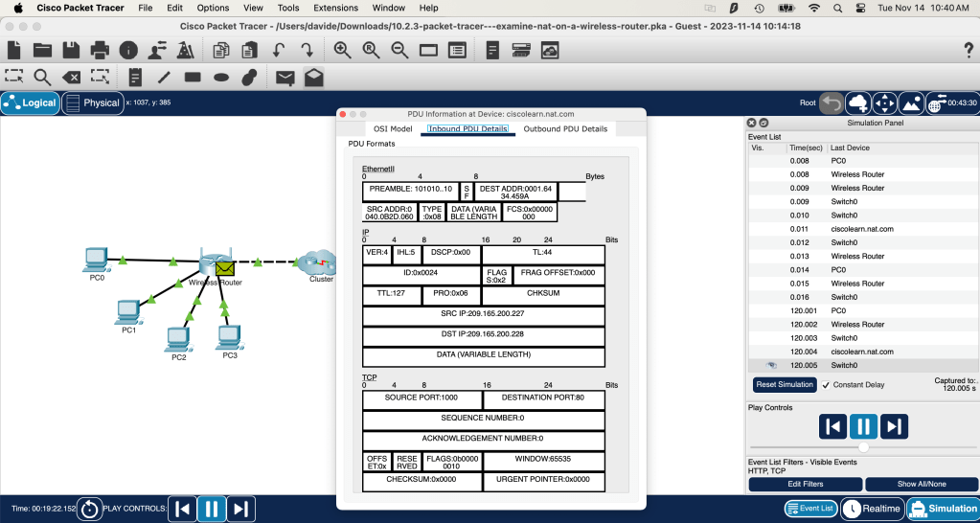Select the Inspect magnifier tool

coord(42,77)
